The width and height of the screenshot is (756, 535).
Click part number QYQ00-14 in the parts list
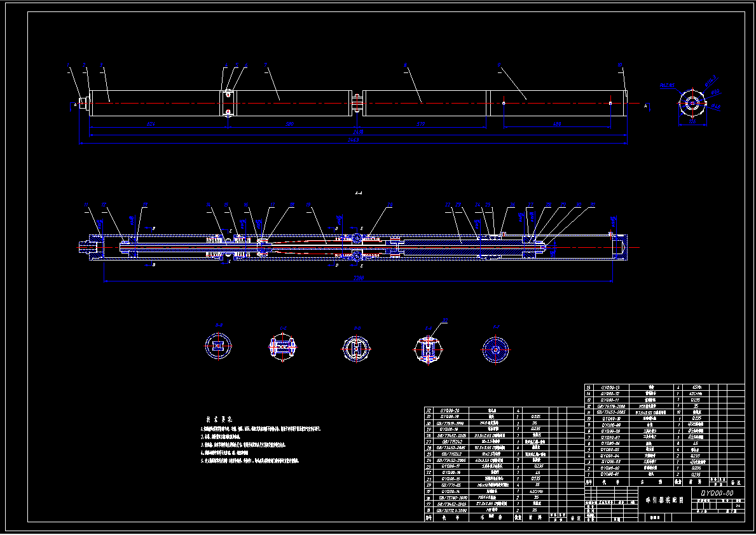click(x=450, y=491)
